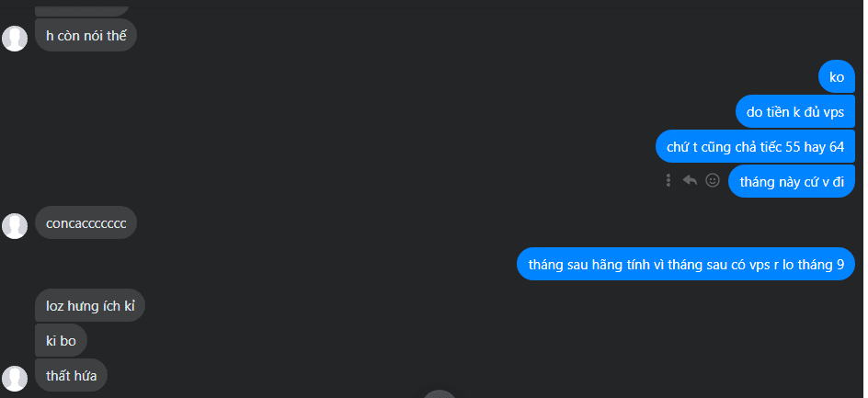This screenshot has height=398, width=868.
Task: Select the sent 'ko' message bubble
Action: tap(837, 77)
